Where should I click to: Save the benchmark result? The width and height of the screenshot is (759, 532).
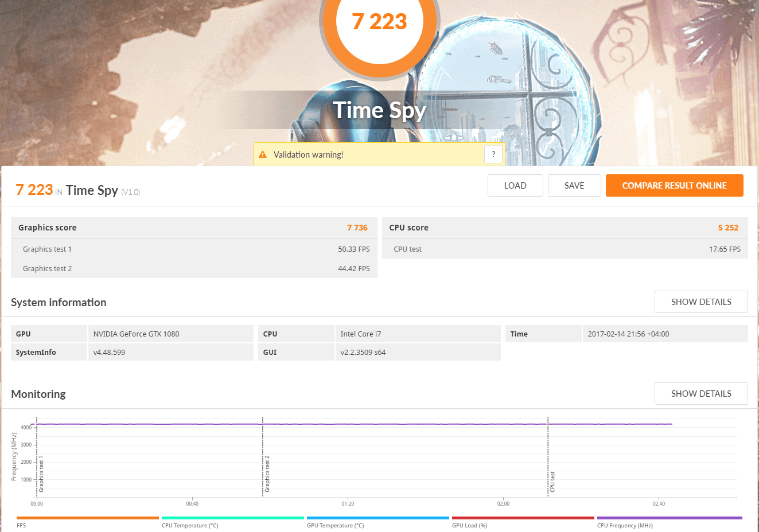574,186
